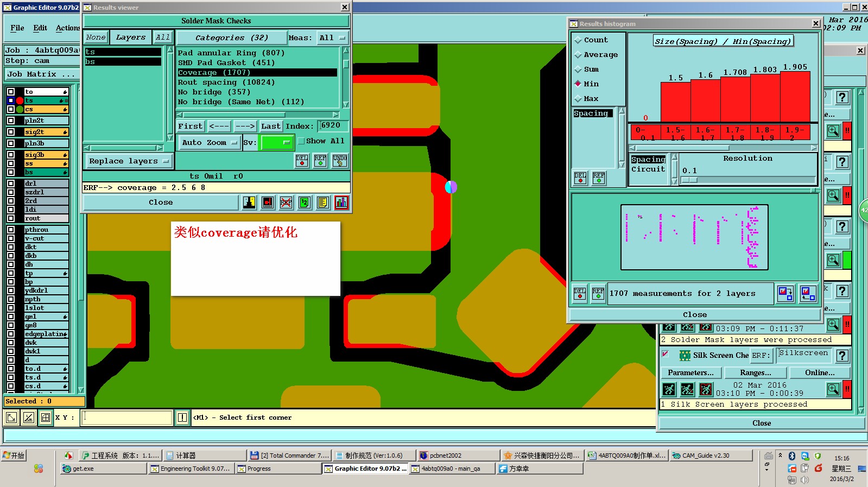Click the zoom-to-area icon in the bottom toolbar
868x487 pixels.
11,418
